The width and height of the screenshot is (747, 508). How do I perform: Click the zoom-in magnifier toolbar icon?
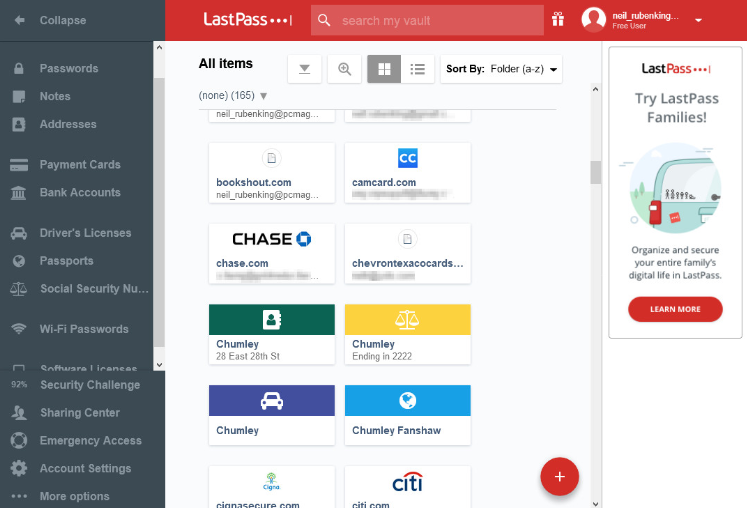(344, 69)
